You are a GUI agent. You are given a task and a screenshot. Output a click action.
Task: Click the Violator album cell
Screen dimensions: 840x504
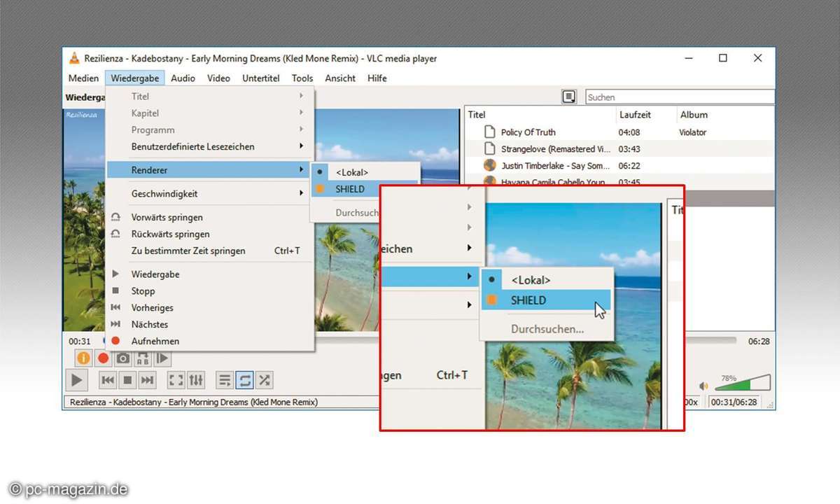[x=692, y=132]
